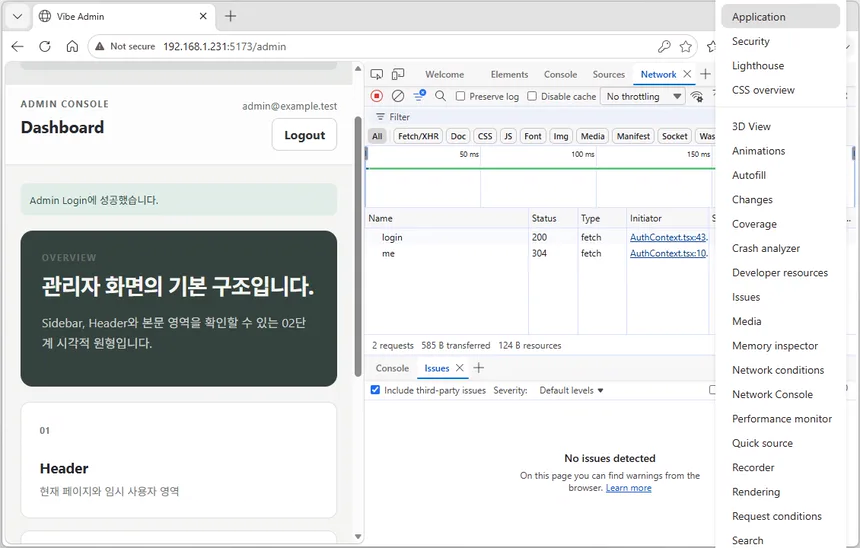Follow the Learn more link
This screenshot has width=860, height=548.
tap(629, 488)
